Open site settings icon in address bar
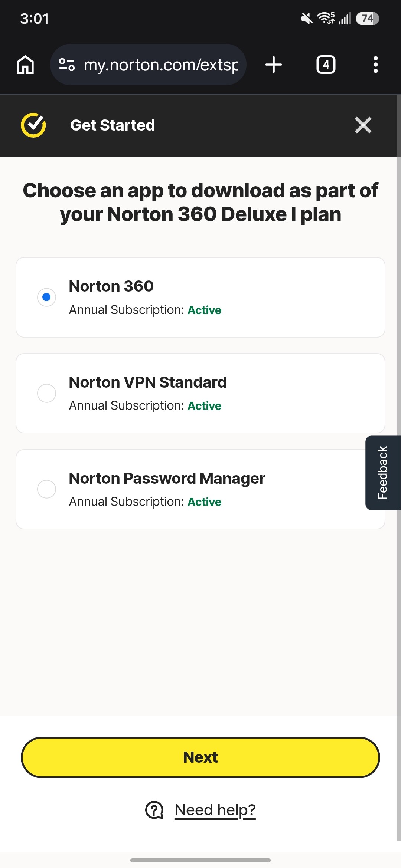This screenshot has height=868, width=401. [67, 65]
